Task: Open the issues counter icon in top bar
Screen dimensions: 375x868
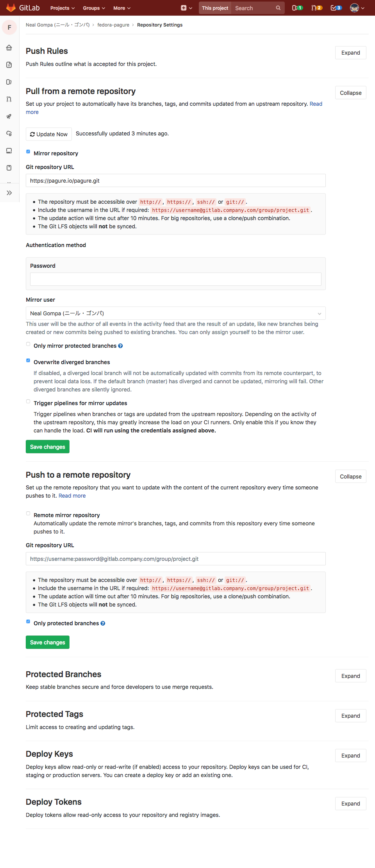Action: 297,8
